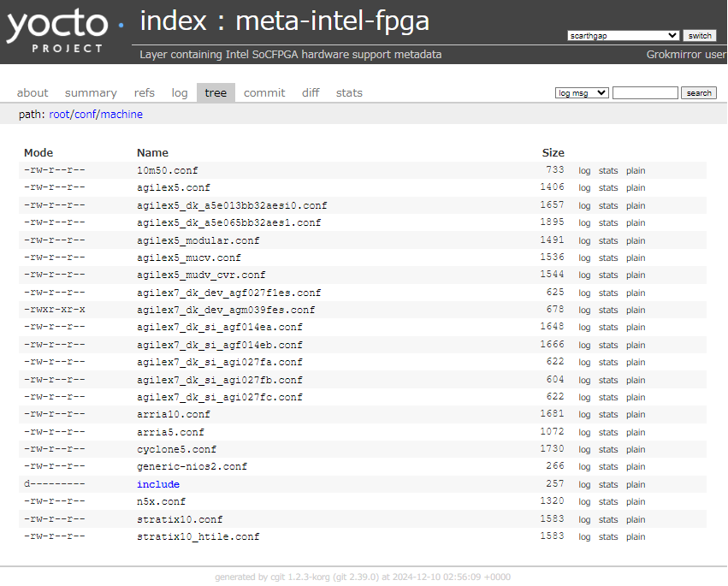Viewport: 728px width, 586px height.
Task: Open plain view of agilex5.conf
Action: 636,188
